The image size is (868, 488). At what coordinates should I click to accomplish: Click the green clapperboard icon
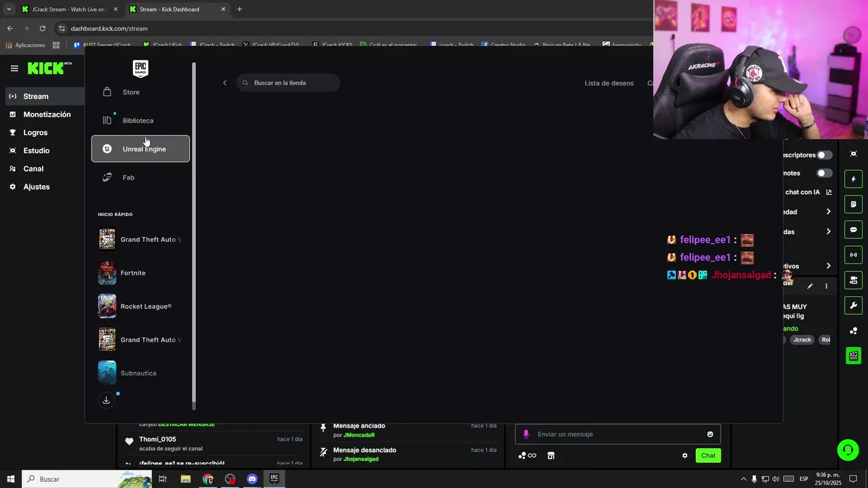pos(853,356)
